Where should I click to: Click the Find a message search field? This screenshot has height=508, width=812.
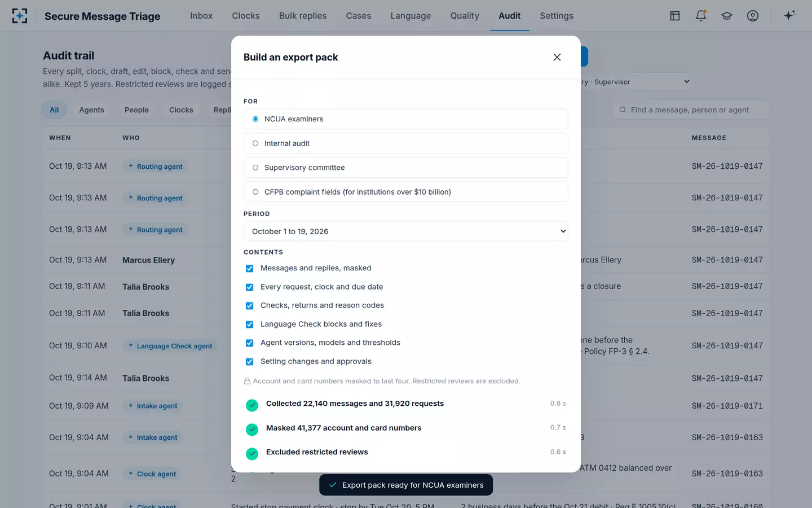691,110
